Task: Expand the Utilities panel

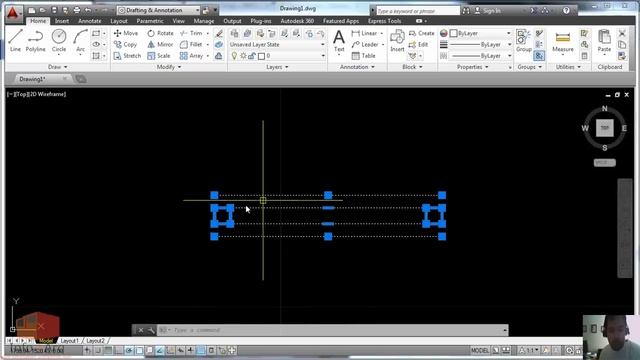Action: pyautogui.click(x=568, y=67)
